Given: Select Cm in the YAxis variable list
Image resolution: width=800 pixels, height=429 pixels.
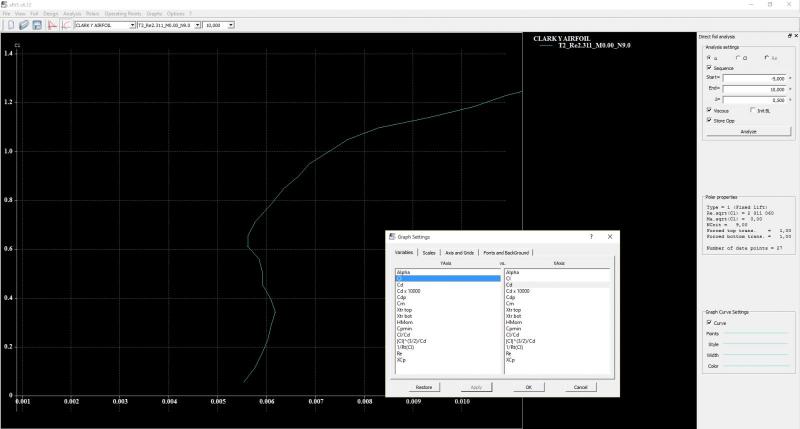Looking at the screenshot, I should coord(401,303).
